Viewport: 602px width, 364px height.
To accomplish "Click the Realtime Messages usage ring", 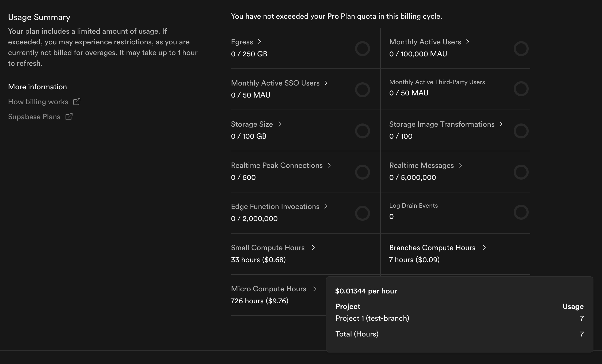I will [x=521, y=172].
